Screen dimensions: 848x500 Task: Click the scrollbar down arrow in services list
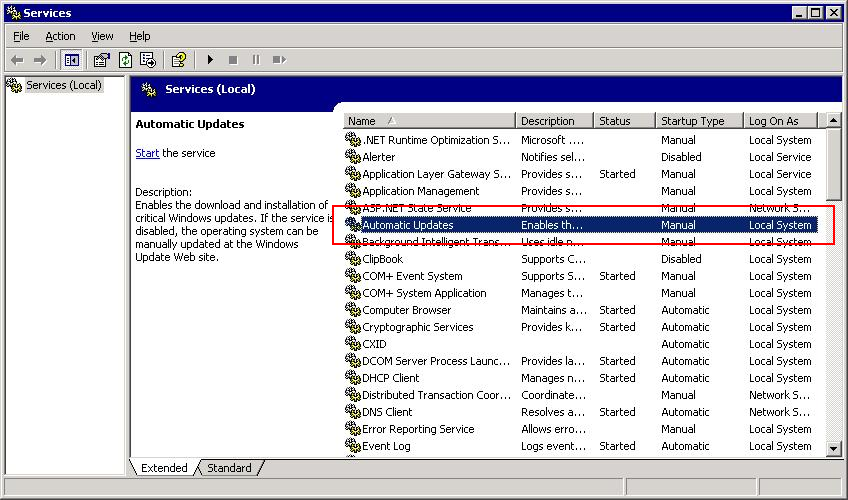pos(834,449)
